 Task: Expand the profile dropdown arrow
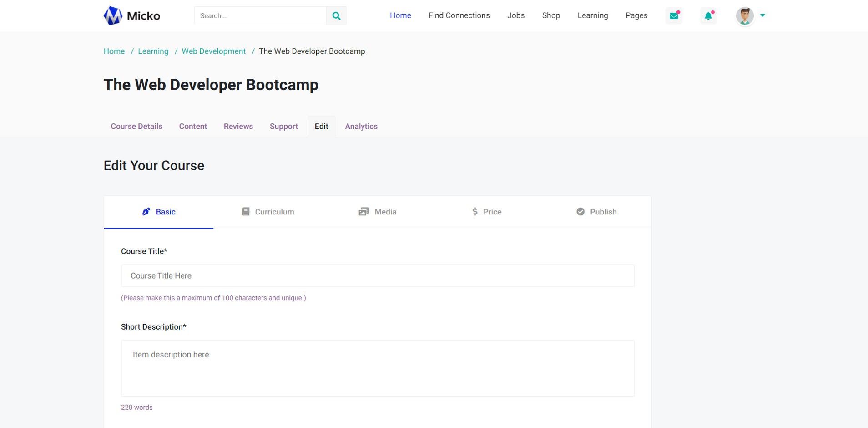coord(763,15)
